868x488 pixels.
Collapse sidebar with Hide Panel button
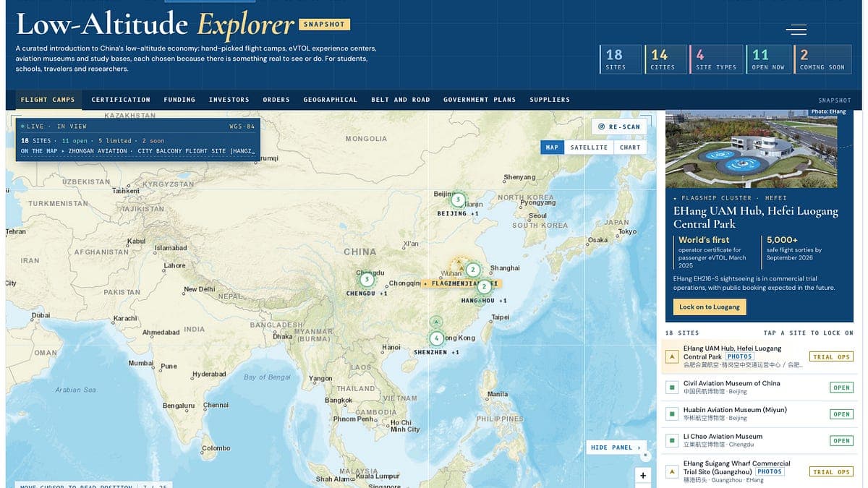(x=616, y=448)
